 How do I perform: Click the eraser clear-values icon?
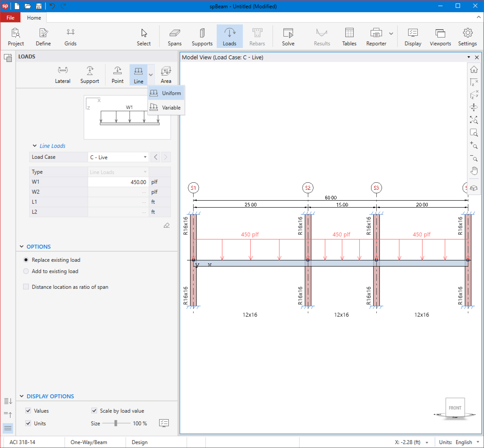coord(166,225)
